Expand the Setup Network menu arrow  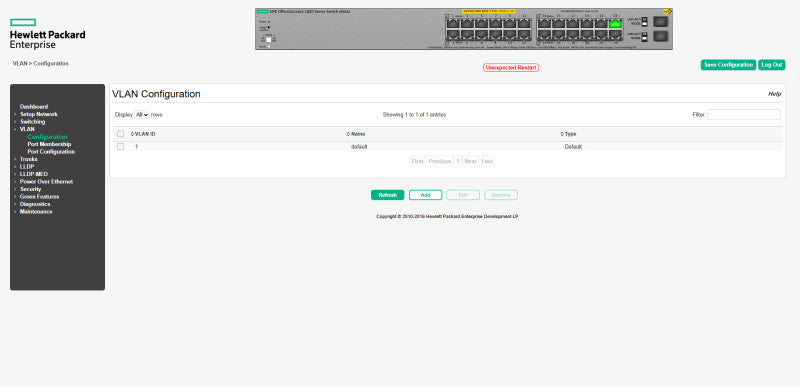click(x=15, y=114)
